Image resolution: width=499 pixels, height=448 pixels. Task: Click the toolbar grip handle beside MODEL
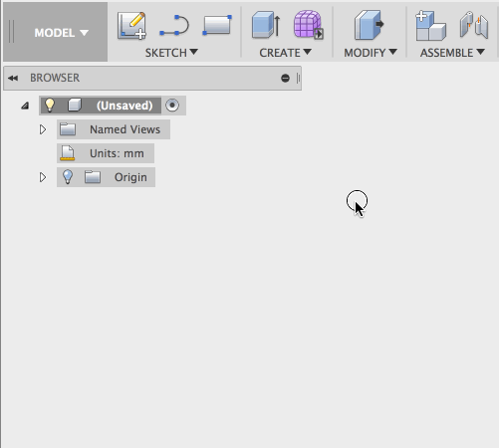tap(12, 32)
